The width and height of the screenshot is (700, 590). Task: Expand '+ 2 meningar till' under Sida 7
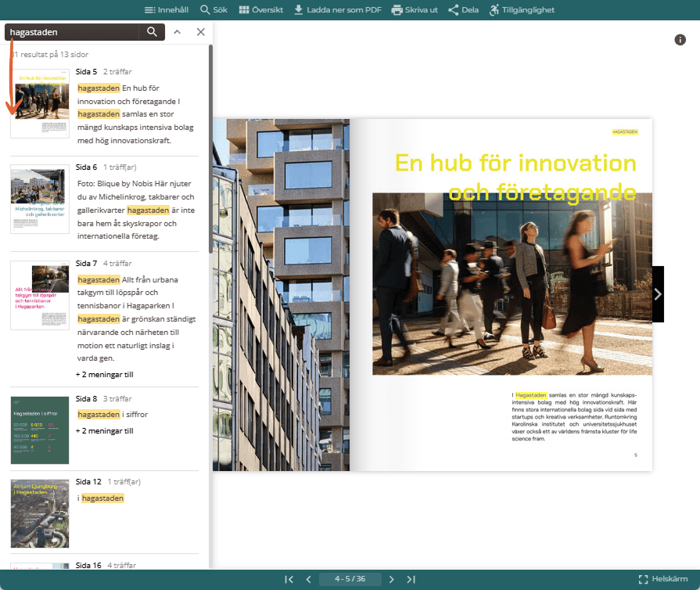tap(105, 375)
